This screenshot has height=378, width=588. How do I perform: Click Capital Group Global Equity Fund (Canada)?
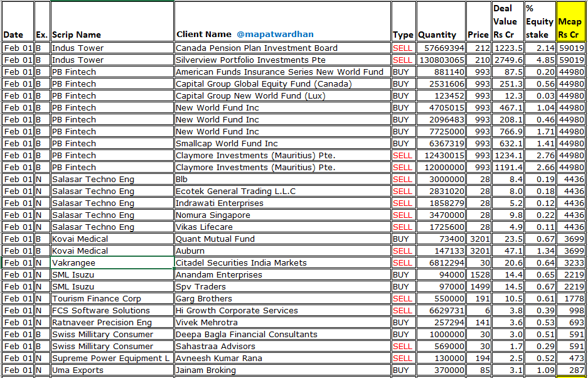point(283,84)
